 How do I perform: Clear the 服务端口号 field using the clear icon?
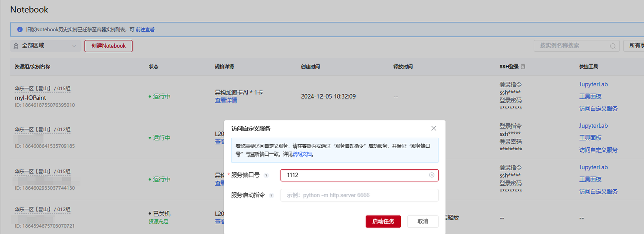(x=432, y=175)
